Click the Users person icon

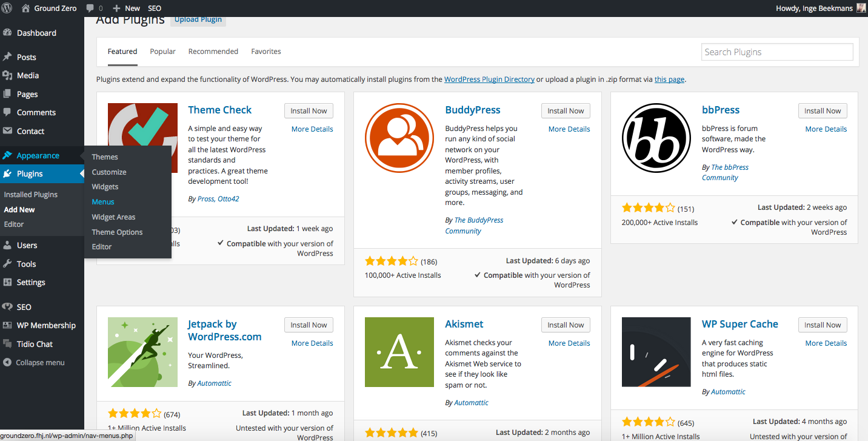pos(7,245)
